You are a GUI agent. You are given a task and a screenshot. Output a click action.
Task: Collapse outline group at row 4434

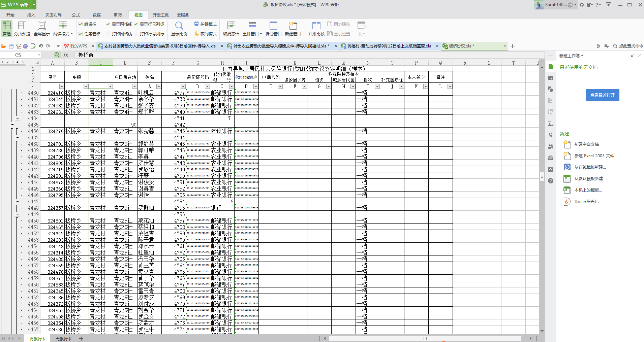tap(18, 118)
